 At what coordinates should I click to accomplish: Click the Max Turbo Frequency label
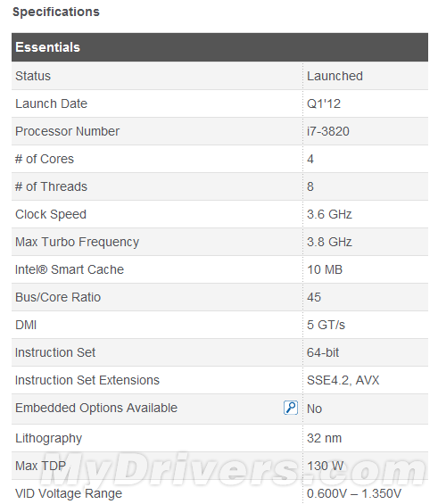(x=77, y=242)
